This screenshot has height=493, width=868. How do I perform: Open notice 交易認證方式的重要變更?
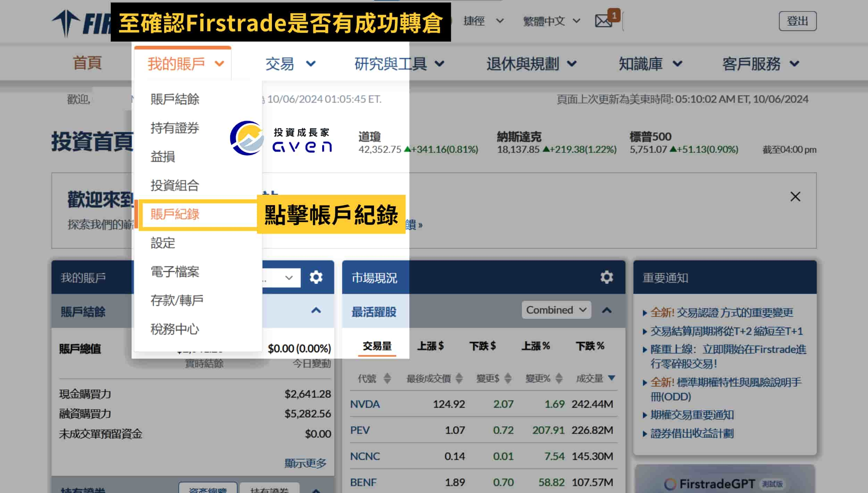click(722, 313)
